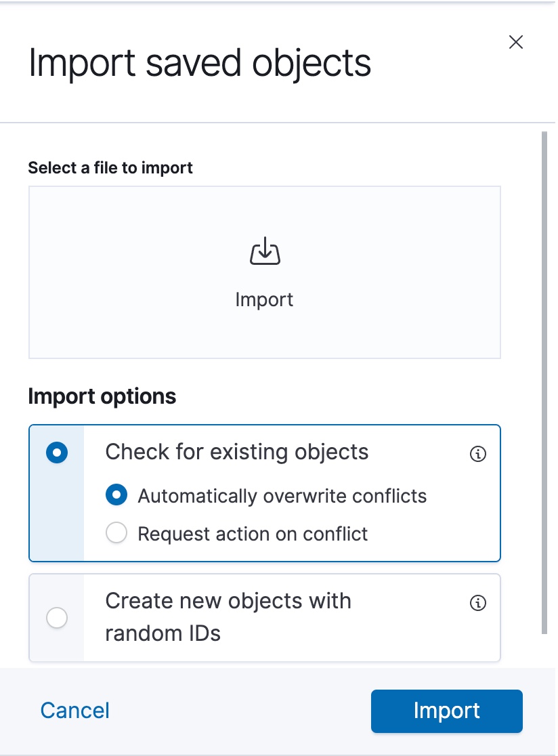
Task: Click the blue Import button
Action: point(446,711)
